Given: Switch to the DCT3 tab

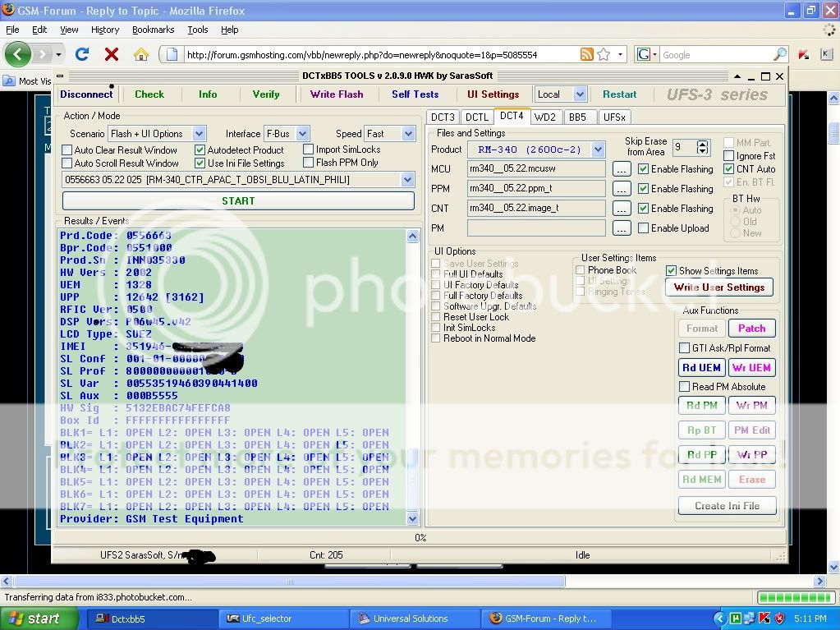Looking at the screenshot, I should click(x=443, y=117).
